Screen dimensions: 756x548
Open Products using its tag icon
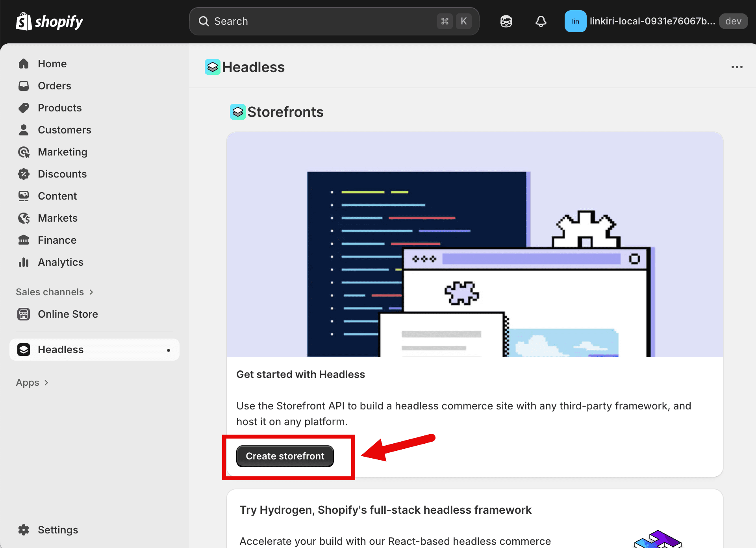click(24, 107)
